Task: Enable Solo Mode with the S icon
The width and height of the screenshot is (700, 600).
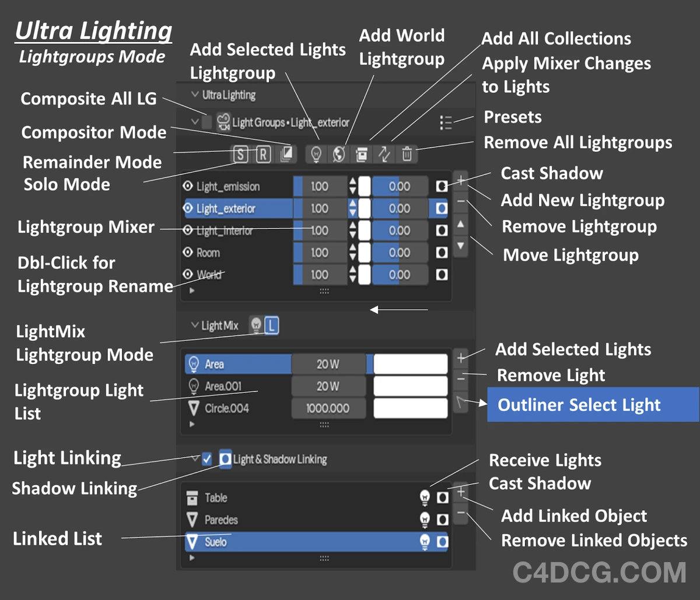Action: point(241,155)
